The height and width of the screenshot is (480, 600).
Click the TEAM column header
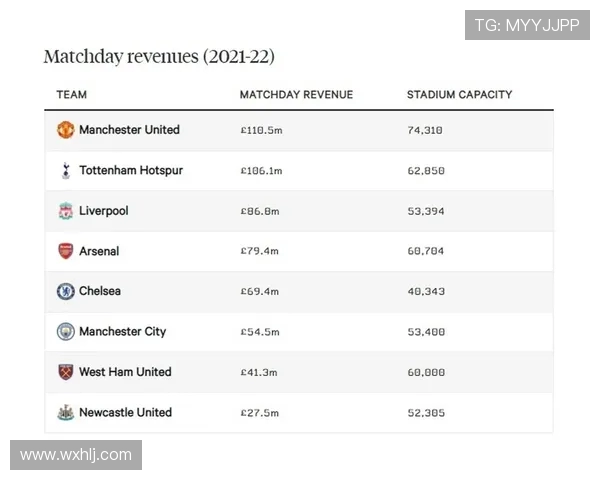pos(71,95)
